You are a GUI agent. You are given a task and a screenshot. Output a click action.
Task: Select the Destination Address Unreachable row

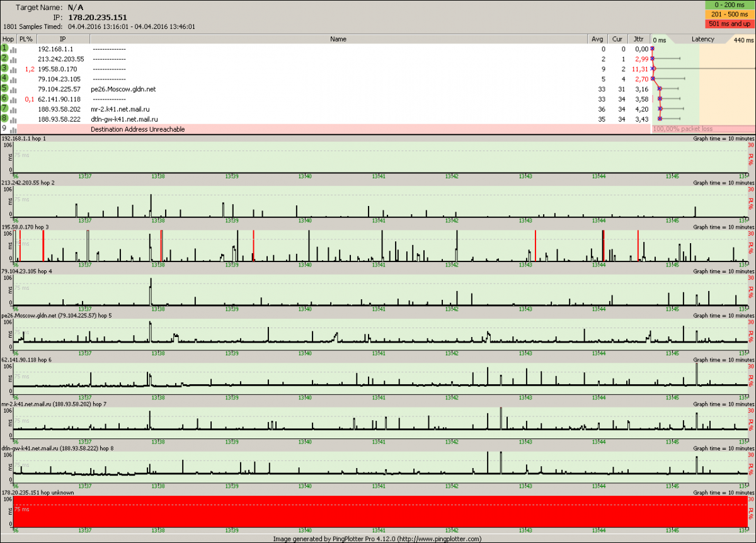tap(138, 129)
